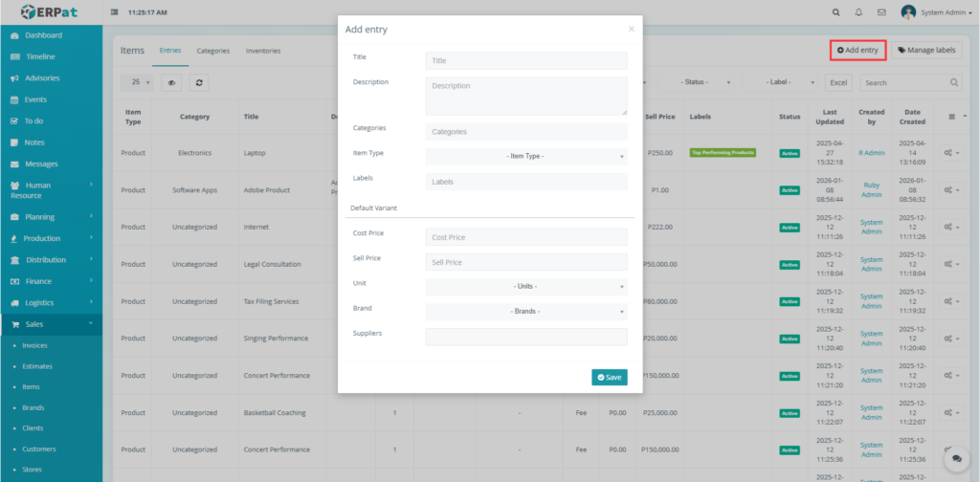The width and height of the screenshot is (980, 482).
Task: Open Customers under Sales
Action: 38,449
